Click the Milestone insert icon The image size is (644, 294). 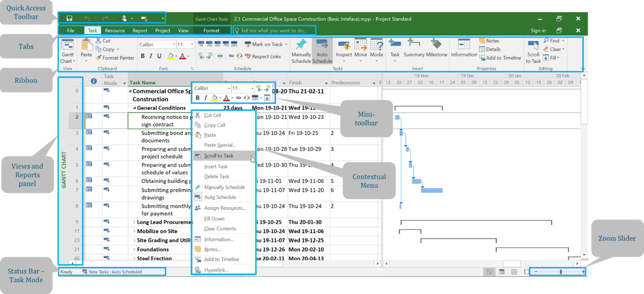tap(436, 44)
